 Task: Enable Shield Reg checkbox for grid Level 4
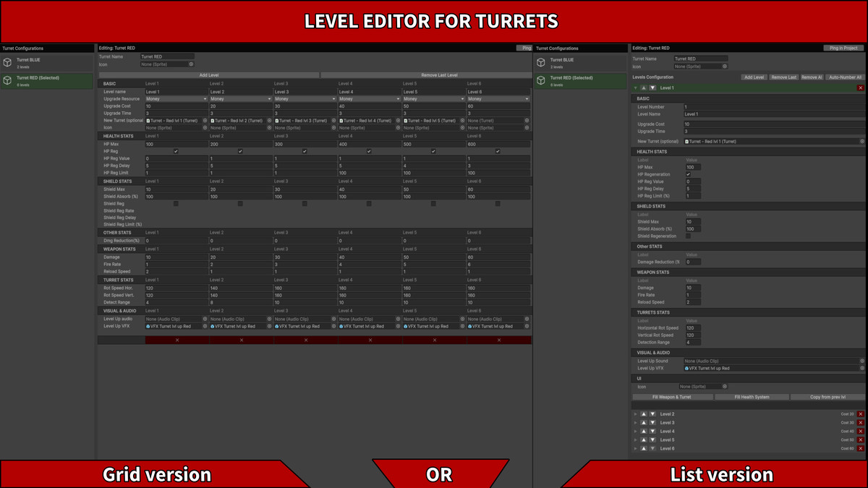pyautogui.click(x=369, y=204)
